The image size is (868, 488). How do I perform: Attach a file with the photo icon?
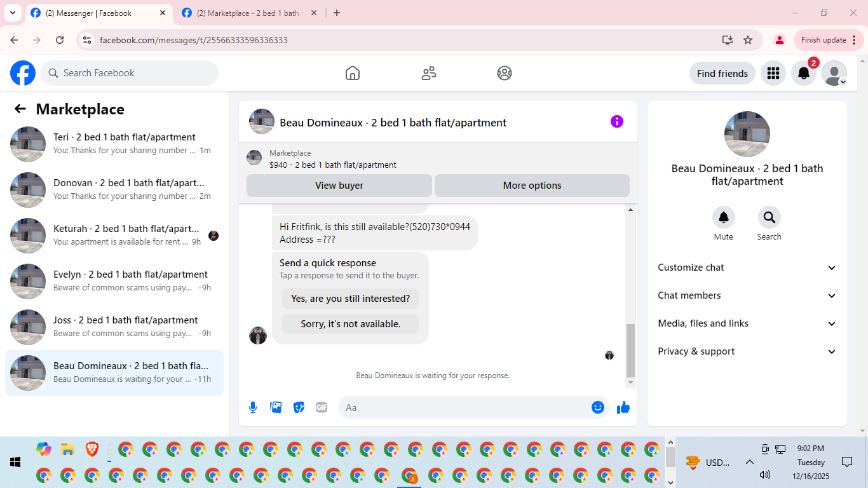coord(276,407)
